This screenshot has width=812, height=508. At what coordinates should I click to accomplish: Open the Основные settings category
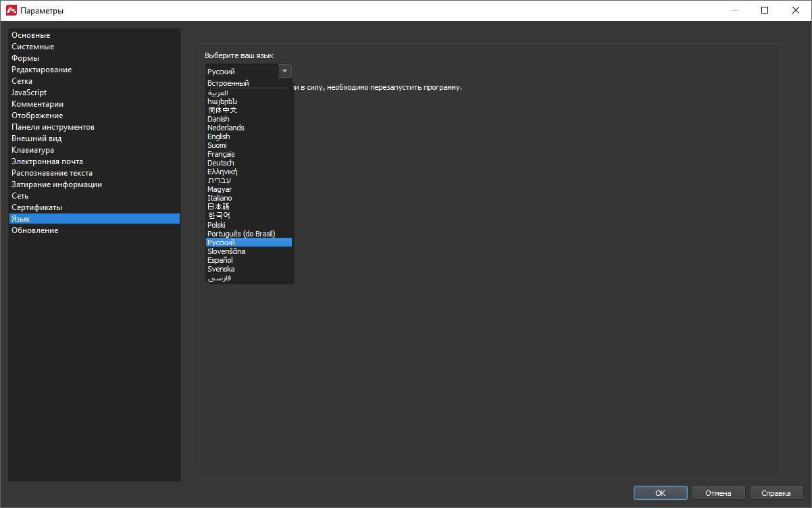pyautogui.click(x=31, y=35)
